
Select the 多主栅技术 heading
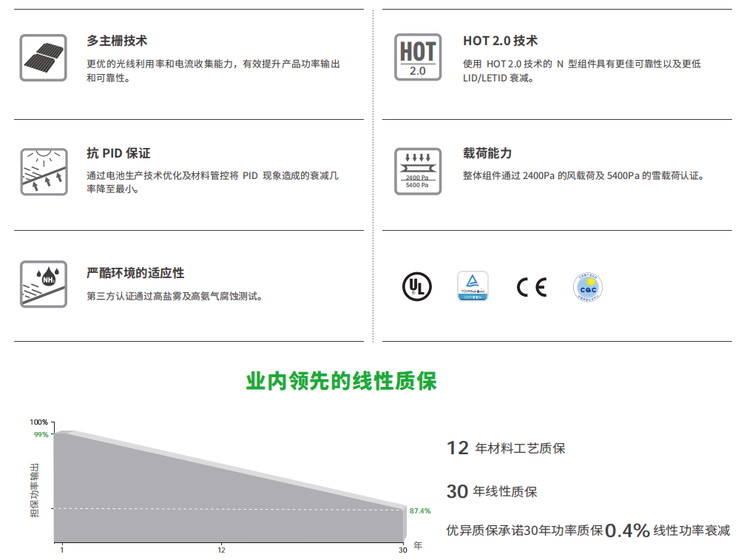pyautogui.click(x=117, y=41)
